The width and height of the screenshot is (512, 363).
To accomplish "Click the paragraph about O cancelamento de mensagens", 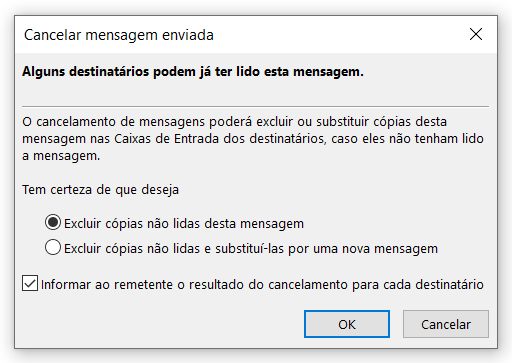I will [253, 139].
